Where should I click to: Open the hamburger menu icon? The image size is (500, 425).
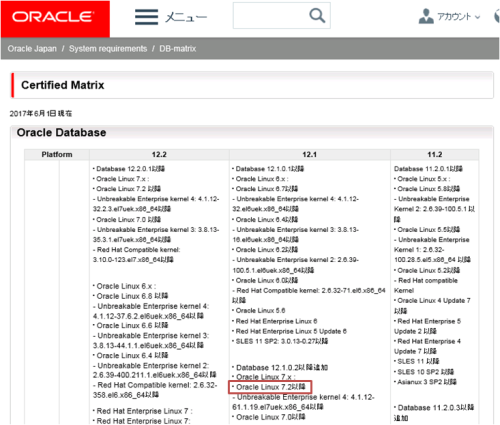coord(147,17)
